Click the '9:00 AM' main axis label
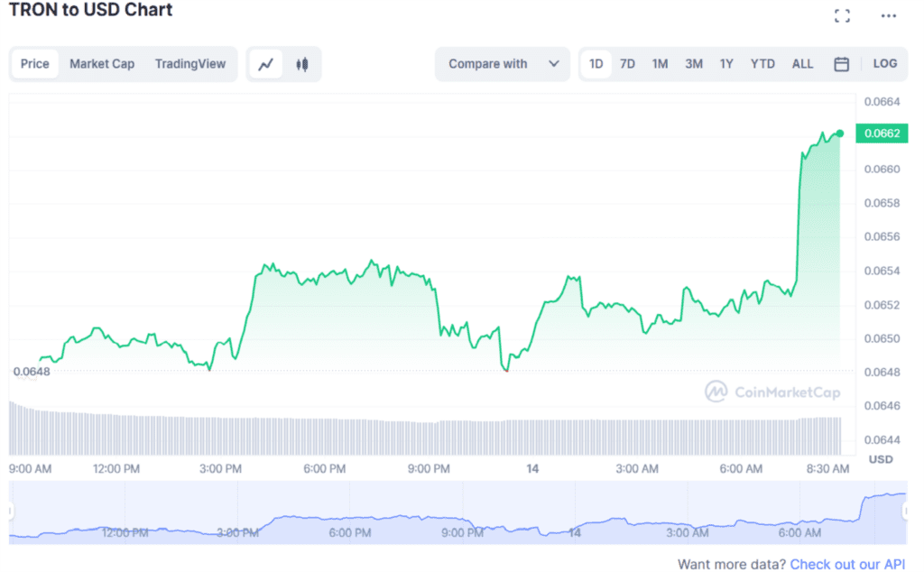The width and height of the screenshot is (924, 572). [30, 469]
